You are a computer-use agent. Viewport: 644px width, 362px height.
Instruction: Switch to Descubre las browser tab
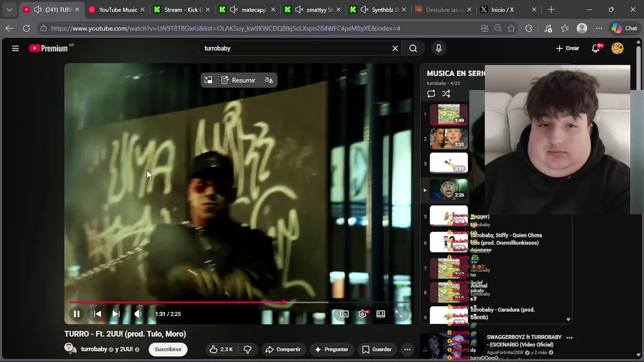point(443,10)
